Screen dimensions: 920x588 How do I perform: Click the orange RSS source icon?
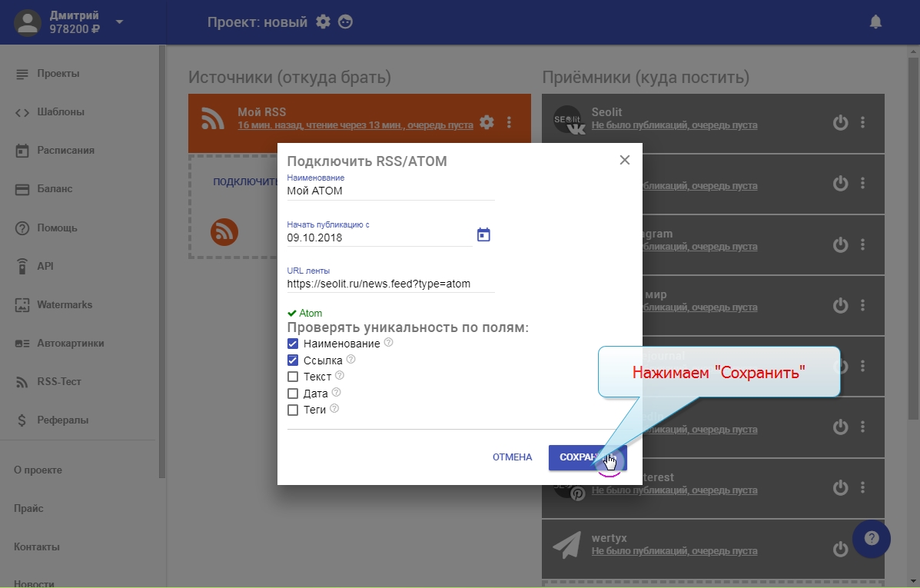tap(224, 231)
